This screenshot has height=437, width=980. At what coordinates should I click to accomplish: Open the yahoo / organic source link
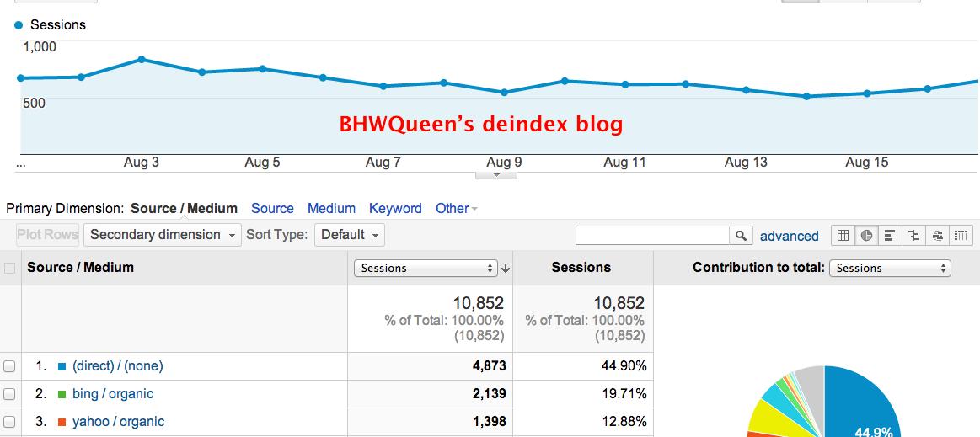[118, 421]
